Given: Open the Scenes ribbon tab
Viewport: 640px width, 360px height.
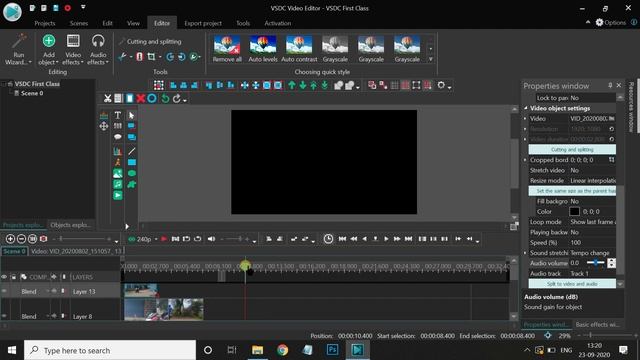Looking at the screenshot, I should coord(79,23).
